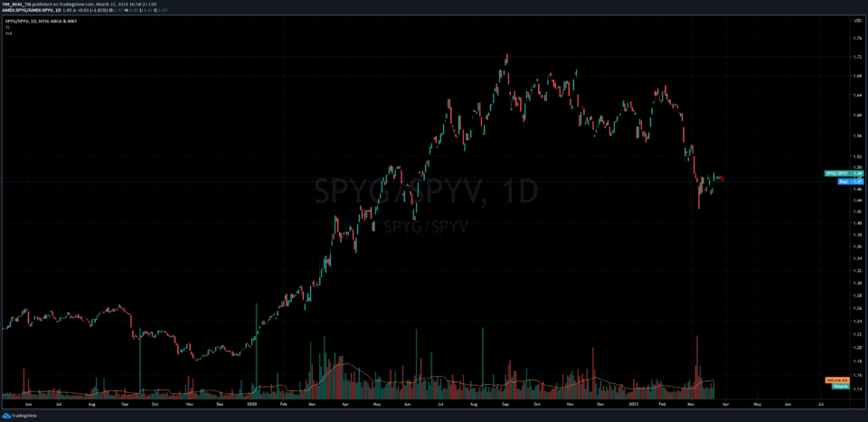
Task: Click the TC indicator legend
Action: 7,28
